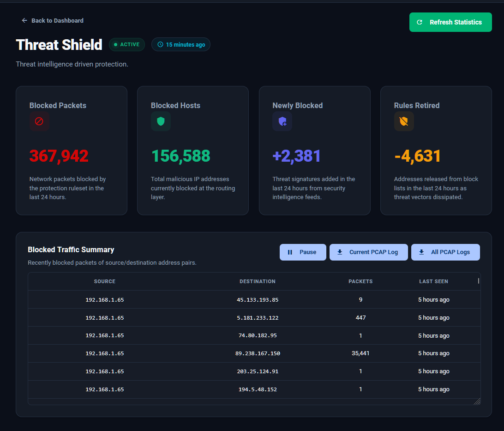Select destination 89.238.167.150

coord(258,353)
